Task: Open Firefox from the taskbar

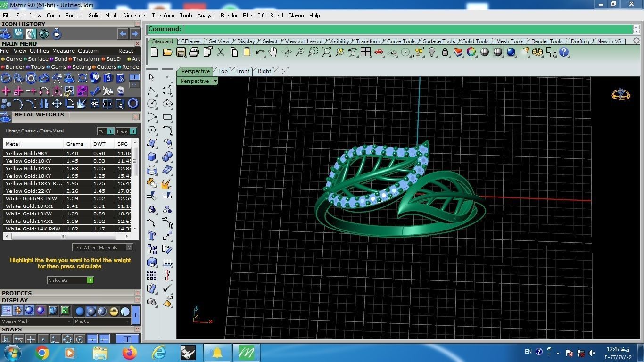Action: pyautogui.click(x=129, y=353)
